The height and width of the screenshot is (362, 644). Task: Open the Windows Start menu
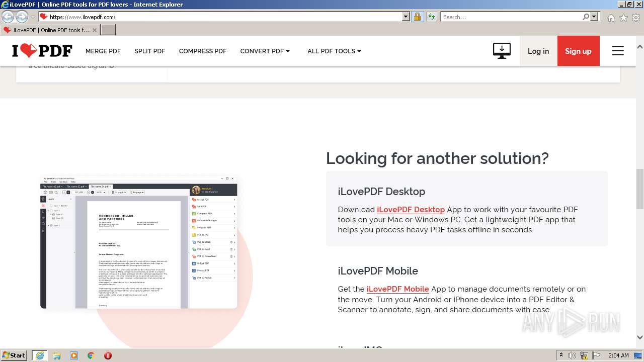click(14, 355)
